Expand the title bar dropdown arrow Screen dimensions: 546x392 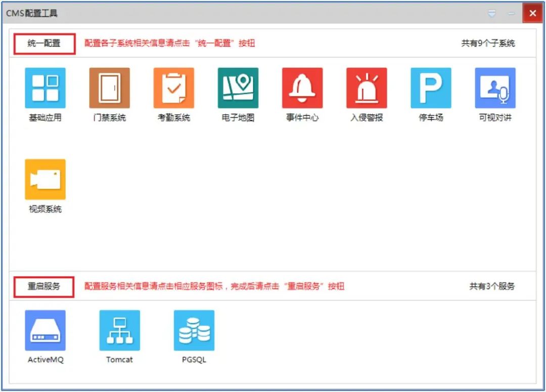pos(492,14)
